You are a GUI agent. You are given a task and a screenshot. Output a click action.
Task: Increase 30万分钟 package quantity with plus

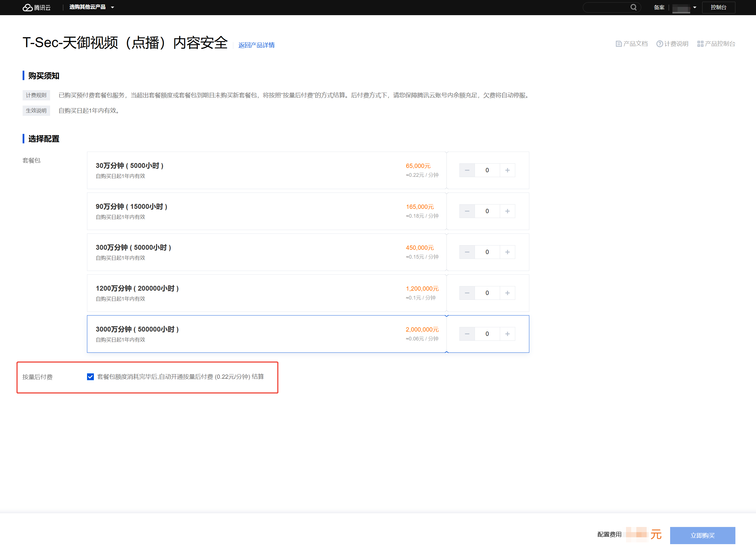(507, 170)
